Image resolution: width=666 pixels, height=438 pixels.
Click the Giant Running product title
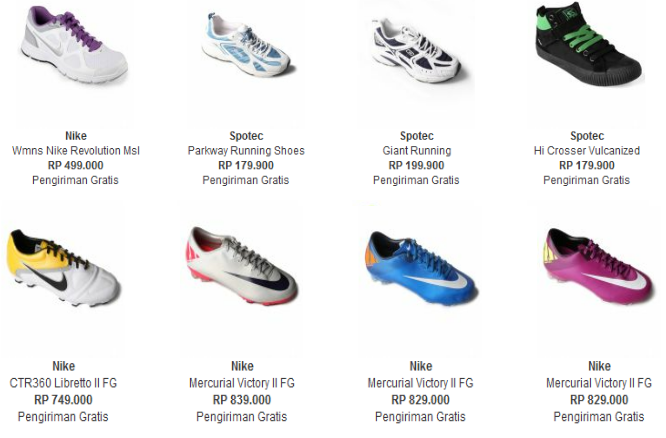[417, 151]
